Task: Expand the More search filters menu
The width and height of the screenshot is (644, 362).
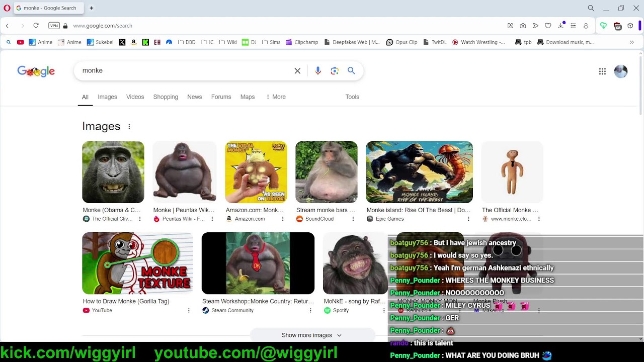Action: coord(276,97)
